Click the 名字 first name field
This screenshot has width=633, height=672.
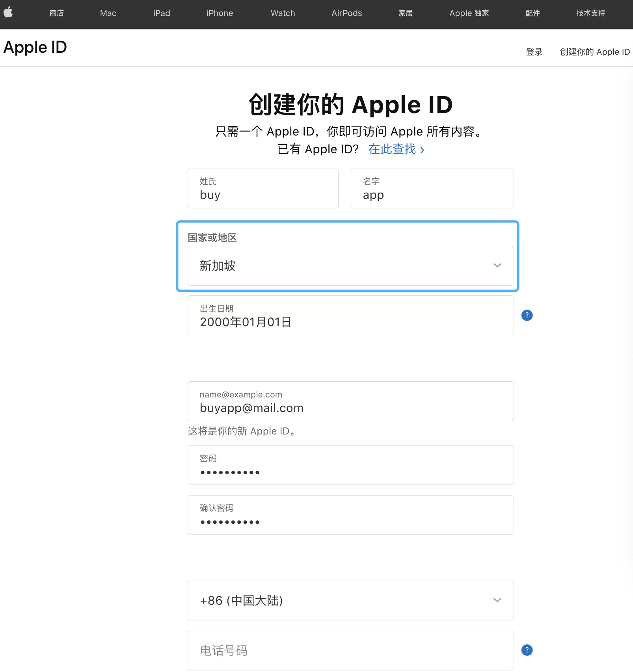point(432,189)
